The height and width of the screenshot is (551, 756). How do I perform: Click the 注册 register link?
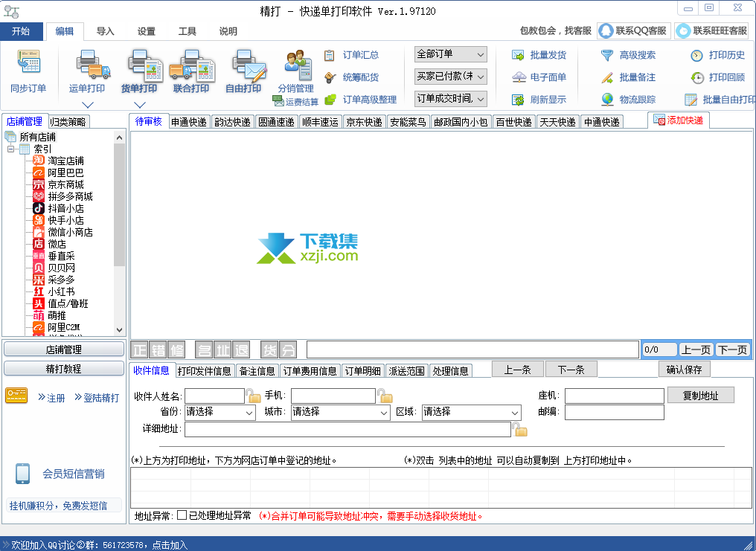point(51,398)
